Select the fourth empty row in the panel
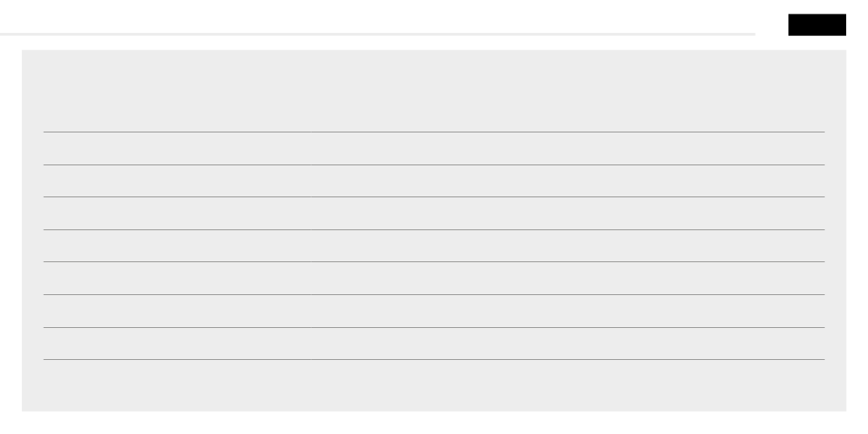The height and width of the screenshot is (434, 868). tap(433, 246)
